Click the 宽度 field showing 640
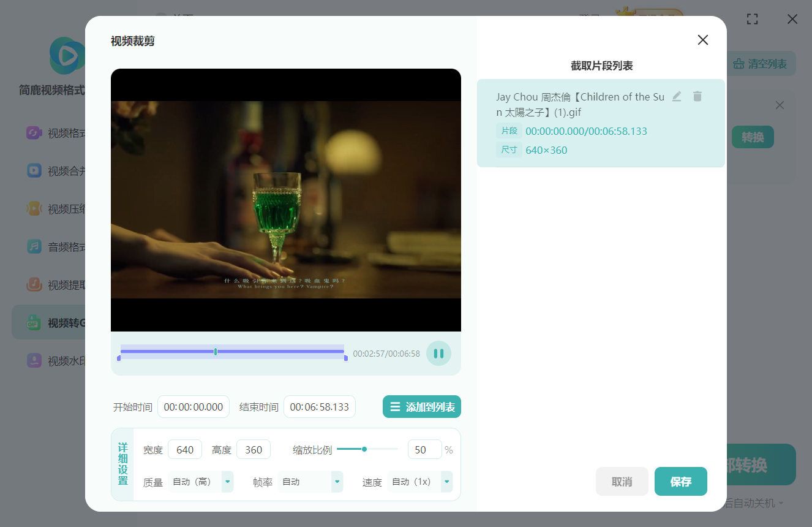Image resolution: width=812 pixels, height=527 pixels. coord(185,450)
